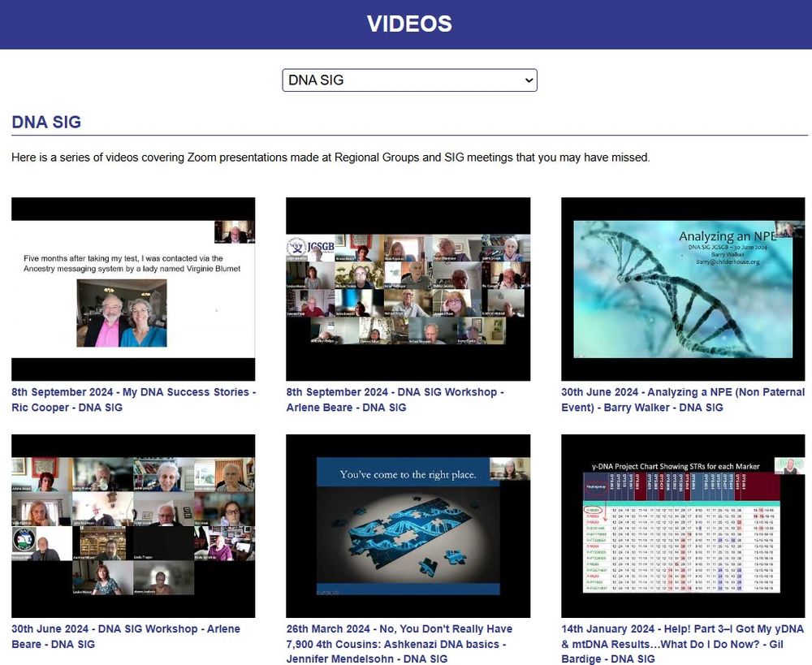Click the Ashkenazi DNA basics - Jennifer Mendelsohn link
The image size is (812, 665).
pos(400,644)
